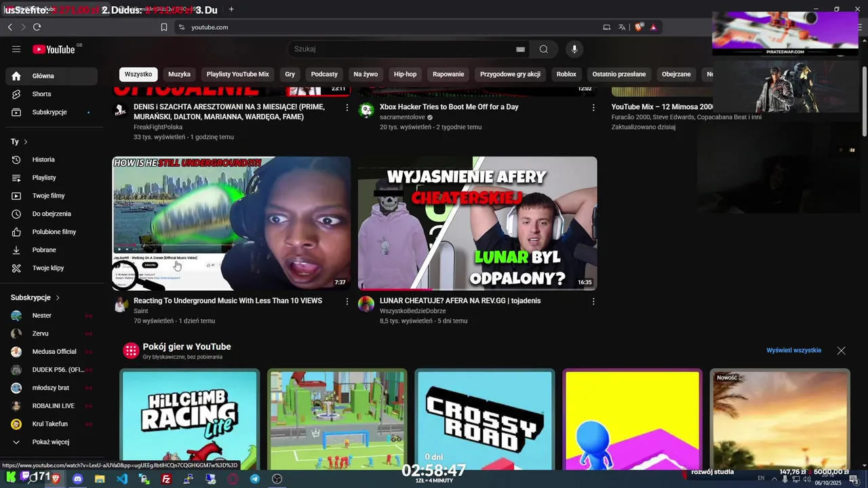Screen dimensions: 868x488
Task: Open FileZilla from the taskbar
Action: pyautogui.click(x=166, y=479)
